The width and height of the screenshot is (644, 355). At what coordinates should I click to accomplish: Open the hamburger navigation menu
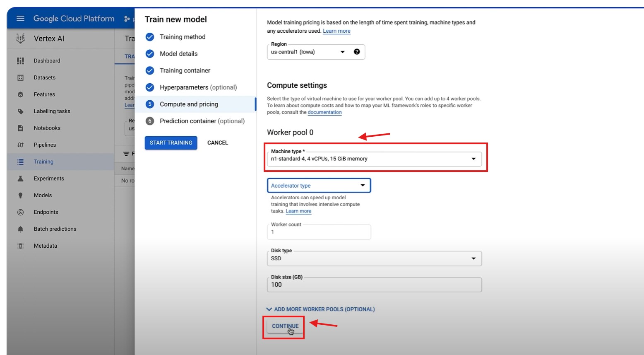[x=20, y=19]
